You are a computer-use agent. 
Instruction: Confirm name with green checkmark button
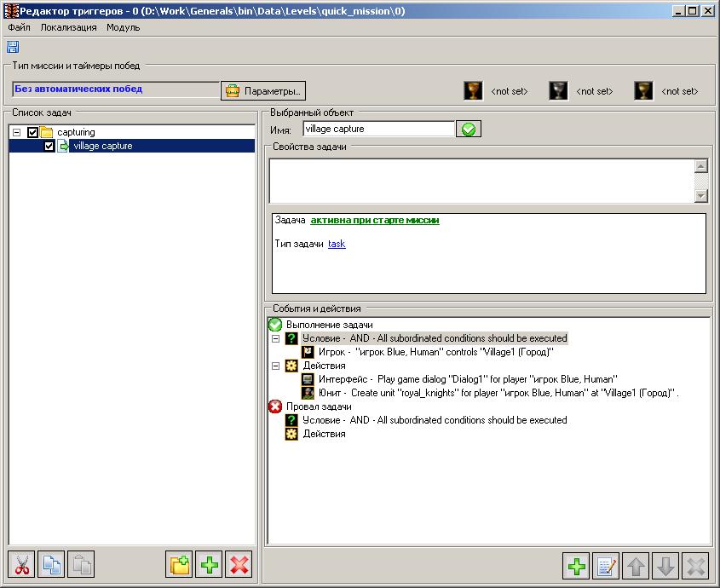tap(469, 130)
